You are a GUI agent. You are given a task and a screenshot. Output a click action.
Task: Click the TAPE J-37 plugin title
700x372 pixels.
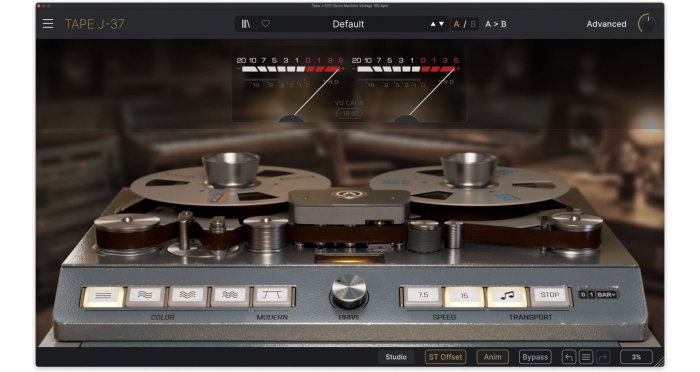95,24
